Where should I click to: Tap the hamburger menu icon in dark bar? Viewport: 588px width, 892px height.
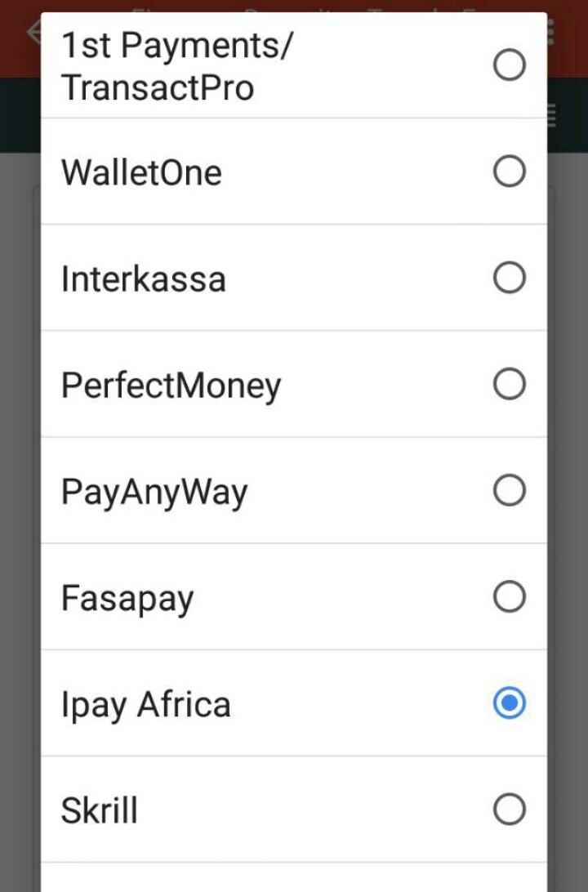pos(552,115)
